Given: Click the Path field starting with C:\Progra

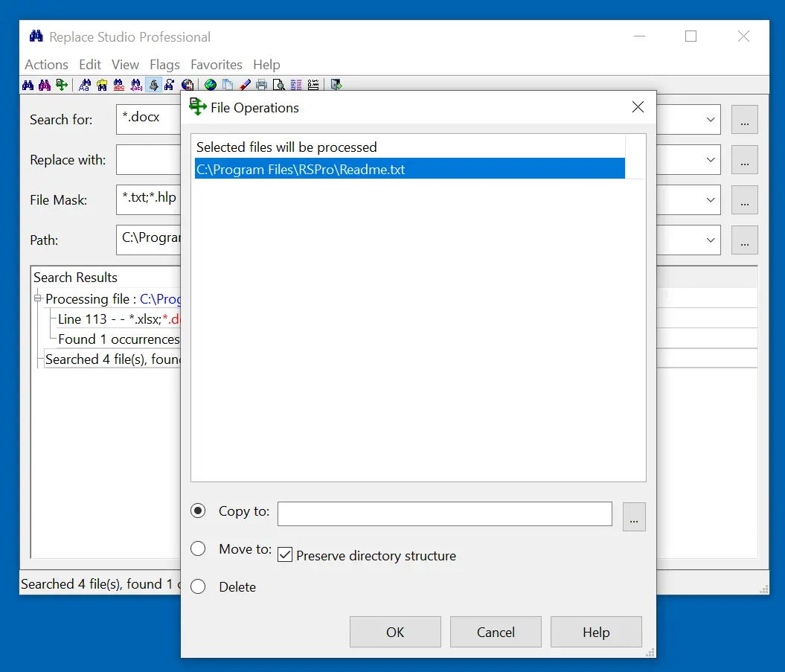Looking at the screenshot, I should 149,240.
